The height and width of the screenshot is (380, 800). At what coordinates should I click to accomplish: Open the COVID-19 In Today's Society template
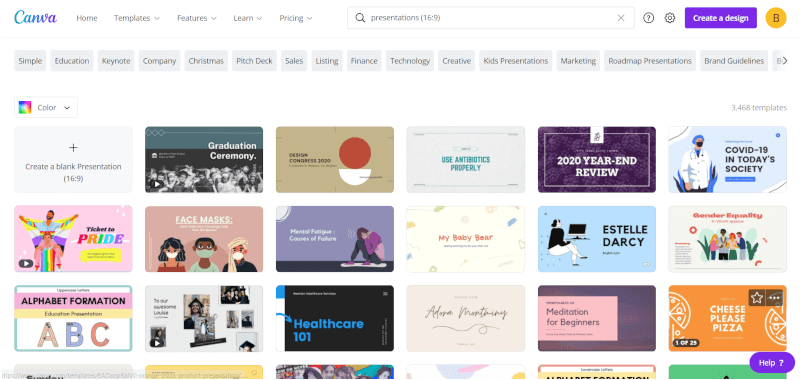[x=728, y=160]
